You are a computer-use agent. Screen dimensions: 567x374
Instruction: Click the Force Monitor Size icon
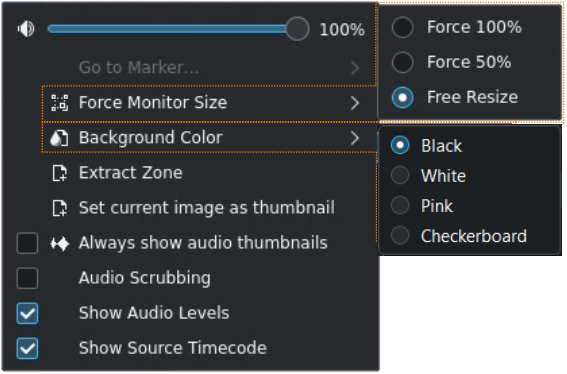(x=59, y=103)
